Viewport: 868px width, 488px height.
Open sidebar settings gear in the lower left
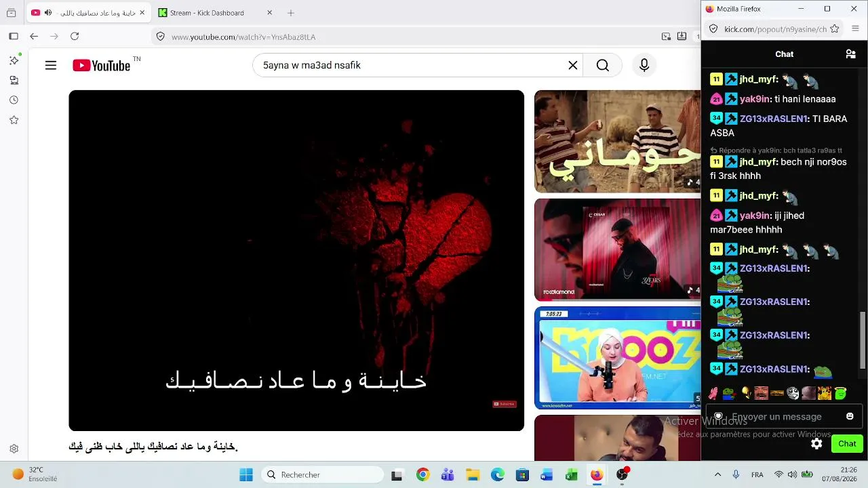click(x=14, y=449)
